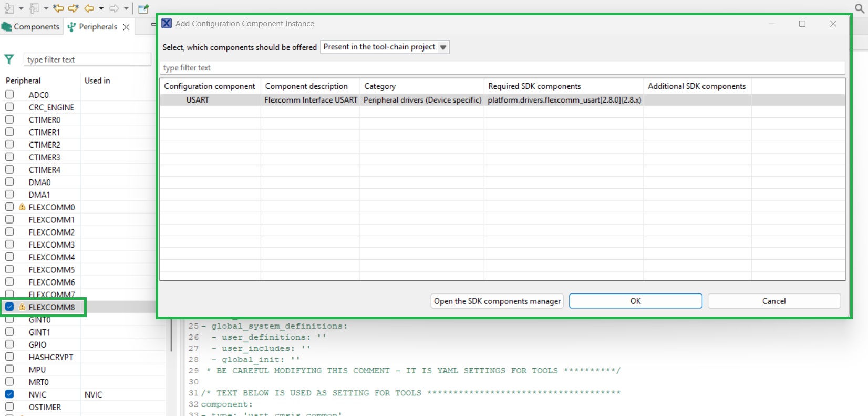This screenshot has width=868, height=416.
Task: Uncheck the NVIC peripheral checkbox
Action: click(x=9, y=394)
